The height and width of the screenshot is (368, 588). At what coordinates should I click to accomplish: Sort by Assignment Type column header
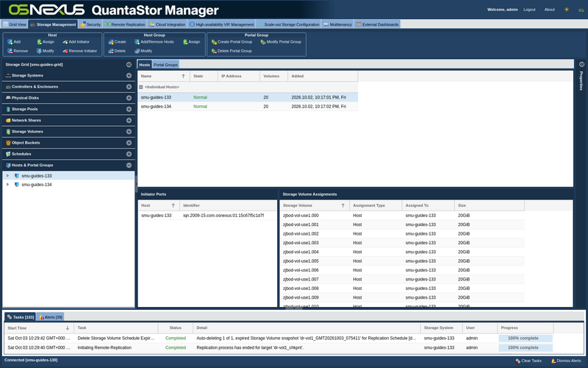[x=376, y=205]
